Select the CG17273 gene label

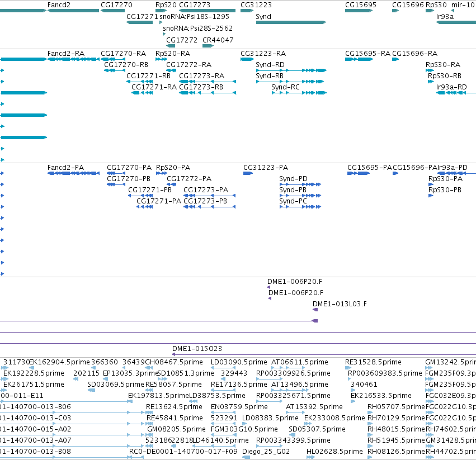(195, 5)
